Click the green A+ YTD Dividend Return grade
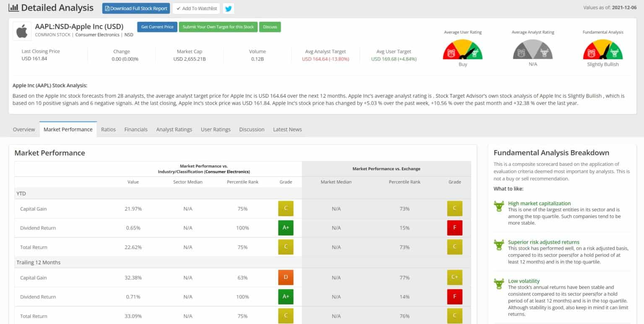 coord(286,228)
